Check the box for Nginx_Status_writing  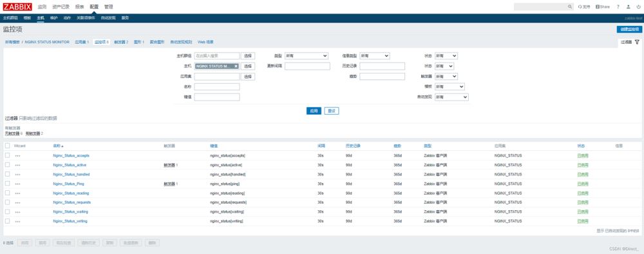click(x=7, y=221)
